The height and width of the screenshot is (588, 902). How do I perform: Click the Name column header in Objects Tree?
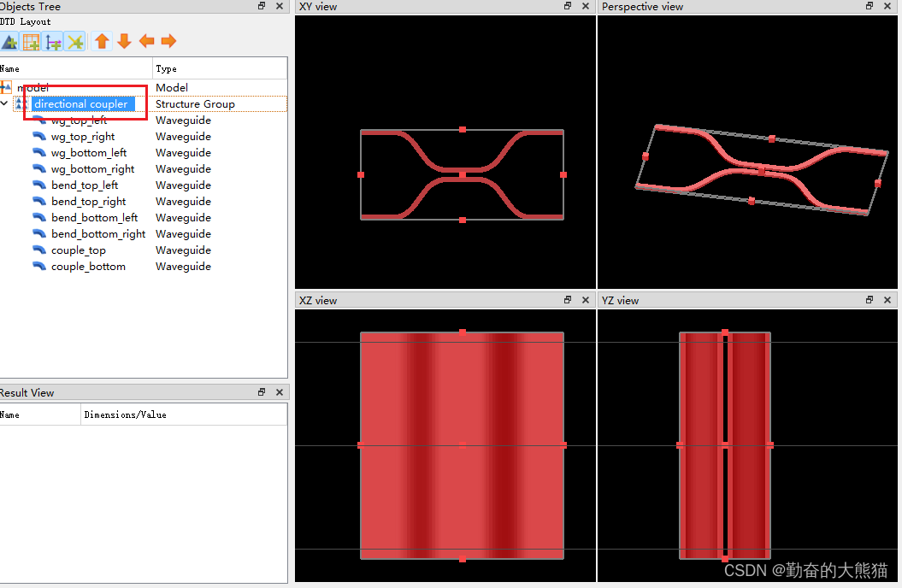(x=76, y=68)
